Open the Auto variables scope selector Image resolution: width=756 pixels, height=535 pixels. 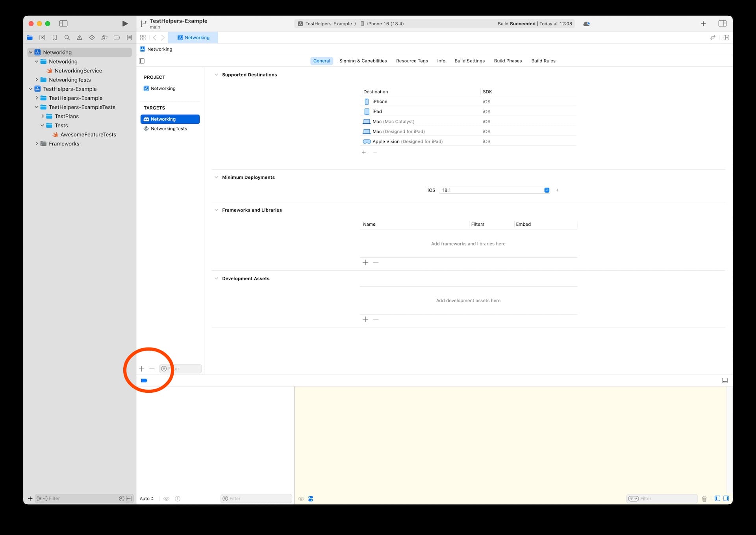pos(146,498)
